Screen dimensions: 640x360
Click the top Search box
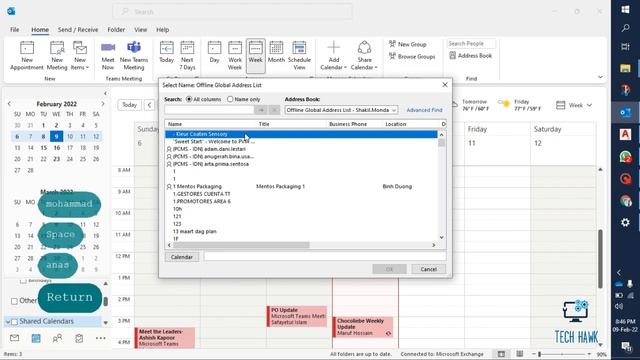(233, 11)
